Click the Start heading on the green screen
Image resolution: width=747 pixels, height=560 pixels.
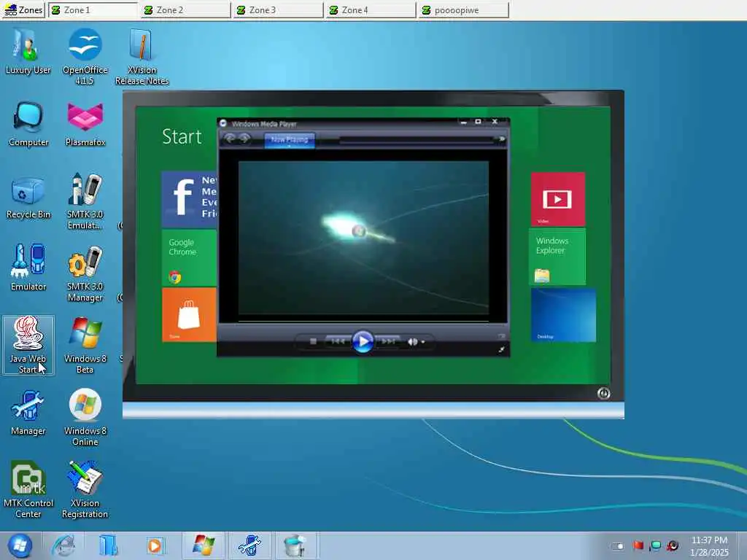(x=182, y=136)
